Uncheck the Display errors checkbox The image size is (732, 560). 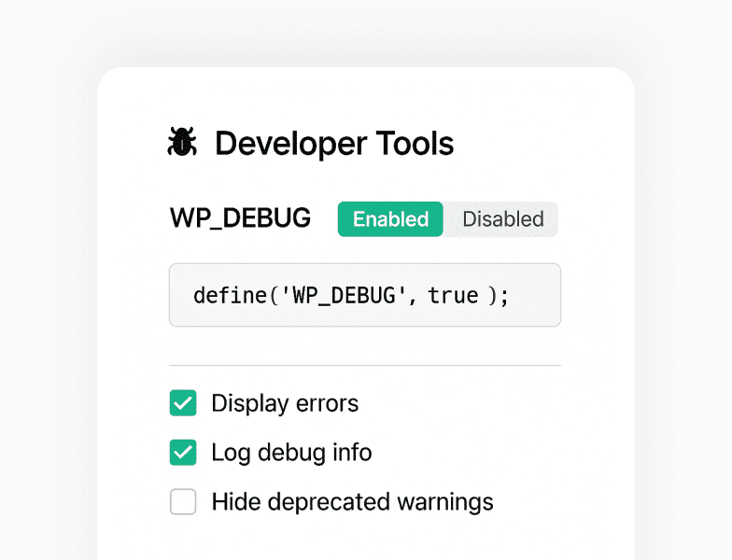point(183,403)
